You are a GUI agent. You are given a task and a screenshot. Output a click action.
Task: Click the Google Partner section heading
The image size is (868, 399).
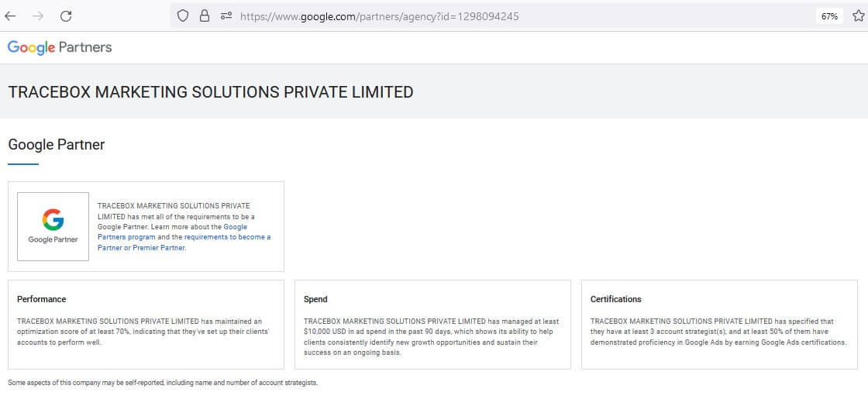pos(56,144)
